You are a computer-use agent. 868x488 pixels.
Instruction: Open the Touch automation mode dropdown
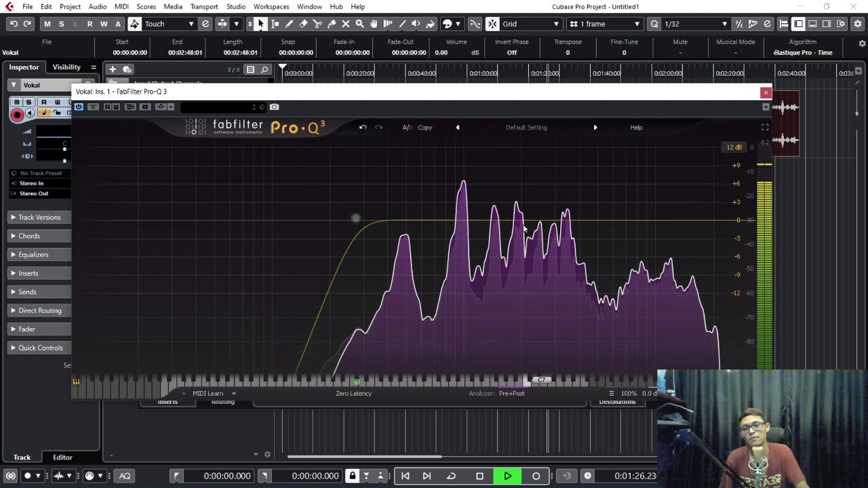coord(169,24)
